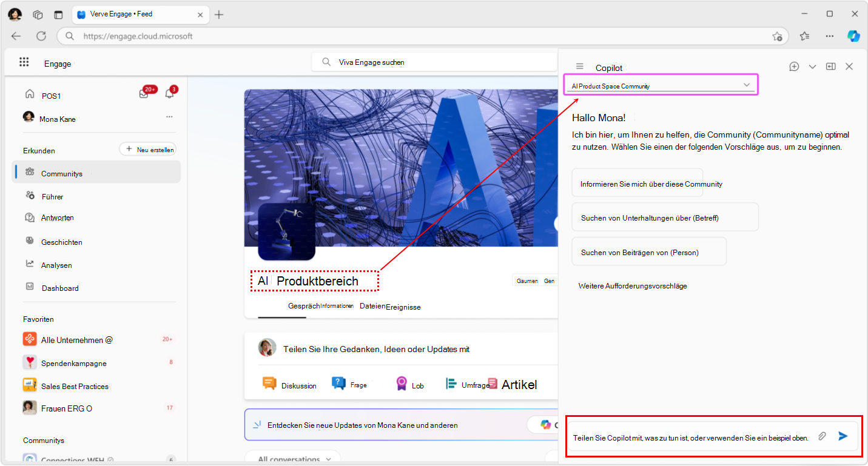Open Frauen ERG O favorite community

coord(99,408)
